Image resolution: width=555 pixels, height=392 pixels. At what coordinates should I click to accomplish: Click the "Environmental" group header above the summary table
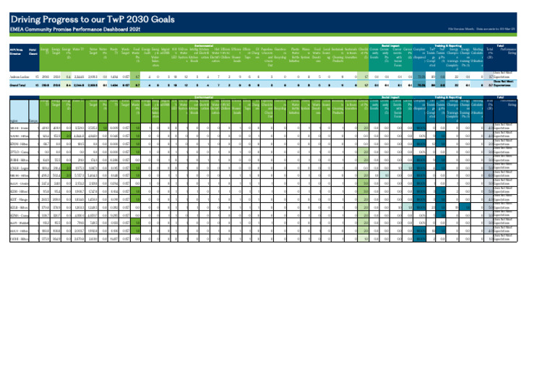[204, 45]
